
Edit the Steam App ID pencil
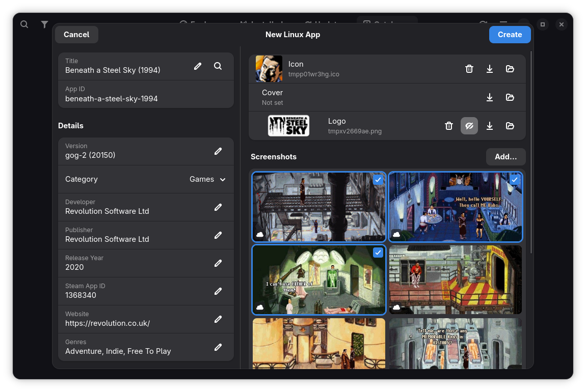tap(218, 291)
